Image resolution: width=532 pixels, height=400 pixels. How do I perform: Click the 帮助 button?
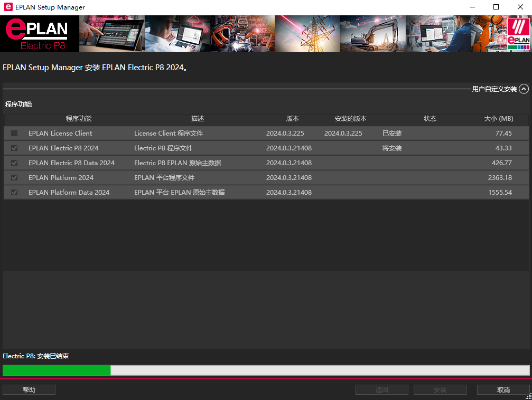(x=29, y=390)
